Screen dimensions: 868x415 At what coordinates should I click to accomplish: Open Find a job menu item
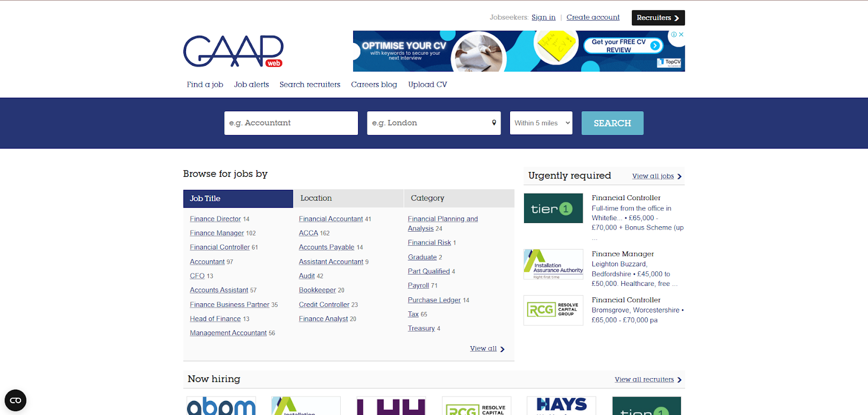tap(205, 85)
